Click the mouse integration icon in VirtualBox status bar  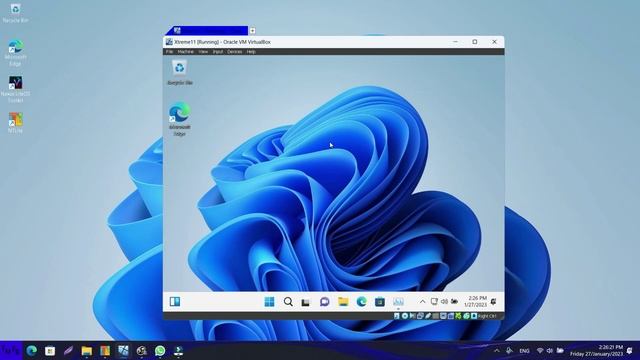(466, 316)
